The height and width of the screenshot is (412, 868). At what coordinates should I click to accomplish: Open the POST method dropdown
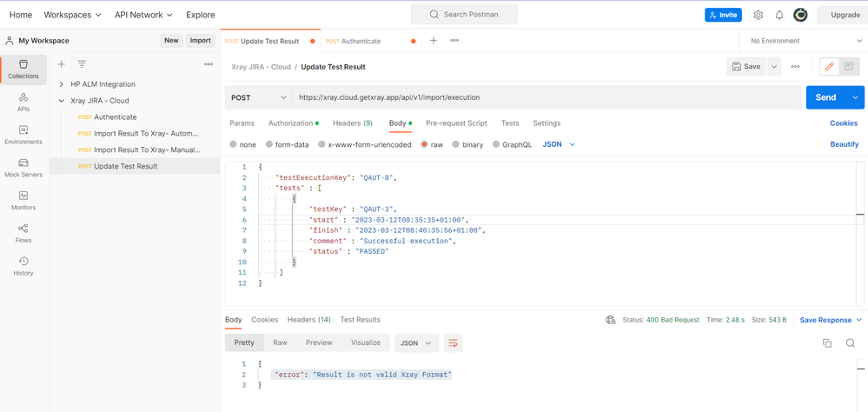click(259, 97)
